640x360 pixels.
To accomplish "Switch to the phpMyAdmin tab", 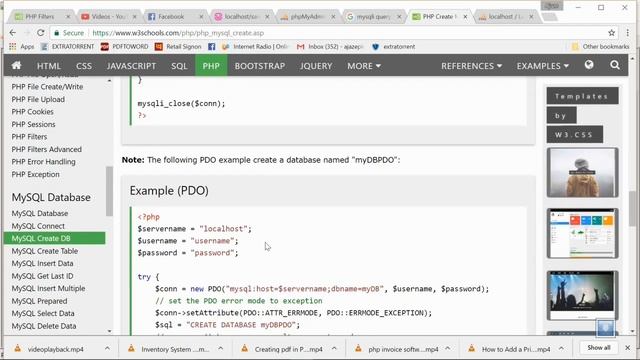I will [307, 17].
